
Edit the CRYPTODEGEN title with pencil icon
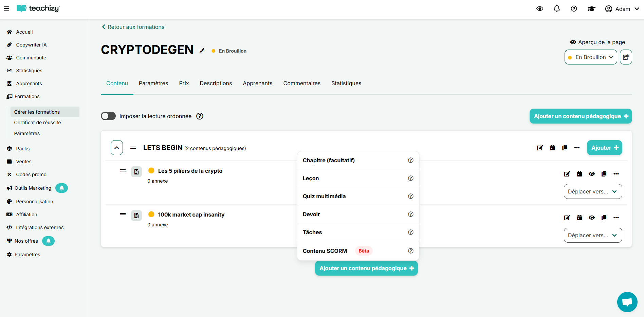(x=202, y=51)
